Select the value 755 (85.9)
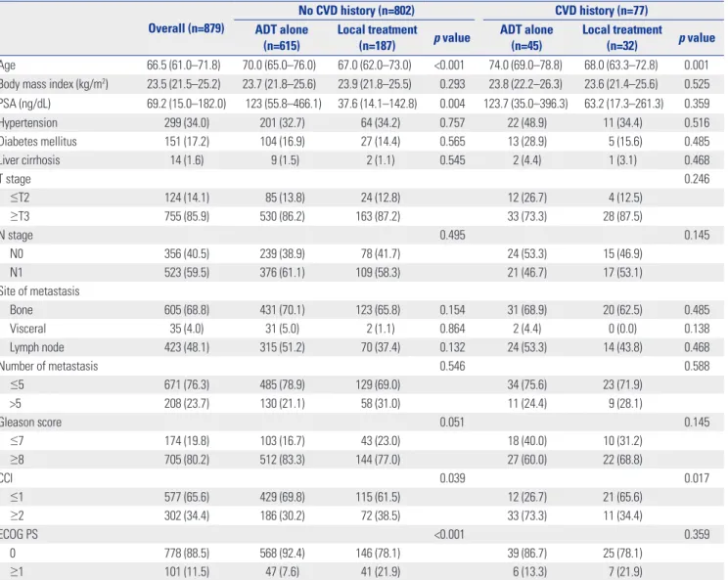The image size is (728, 580). point(187,216)
